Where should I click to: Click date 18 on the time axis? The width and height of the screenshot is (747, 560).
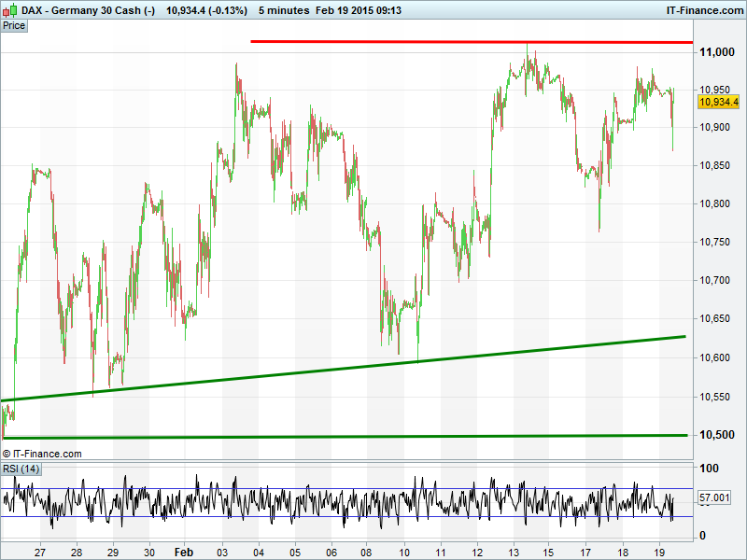(623, 553)
